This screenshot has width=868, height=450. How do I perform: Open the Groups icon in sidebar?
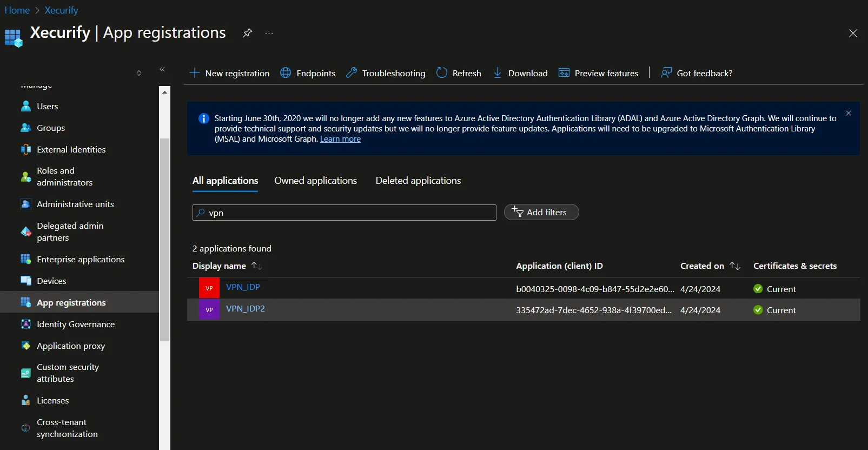[25, 128]
